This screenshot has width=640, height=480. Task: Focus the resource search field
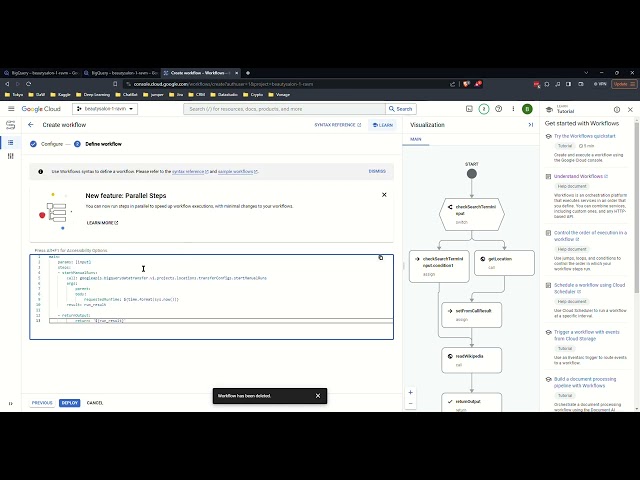click(x=284, y=109)
